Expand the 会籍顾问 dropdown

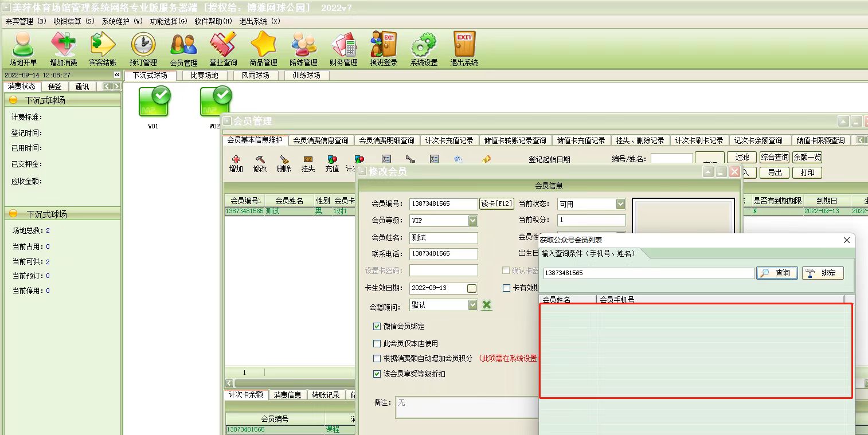[472, 305]
